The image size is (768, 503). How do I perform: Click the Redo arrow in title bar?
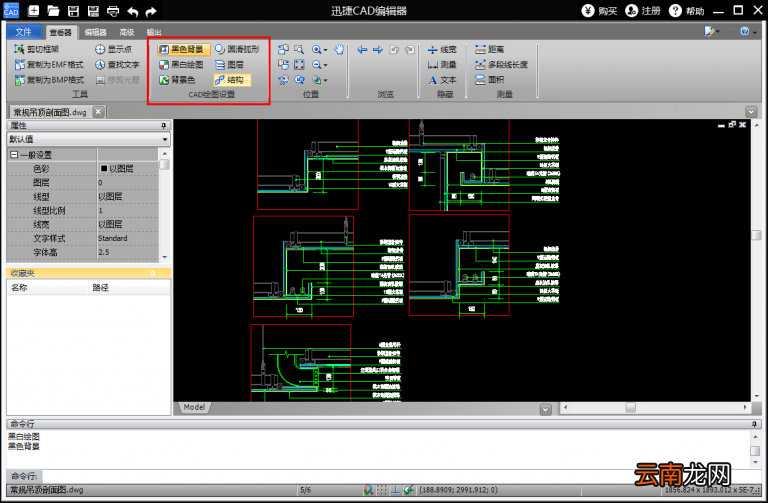[x=151, y=11]
